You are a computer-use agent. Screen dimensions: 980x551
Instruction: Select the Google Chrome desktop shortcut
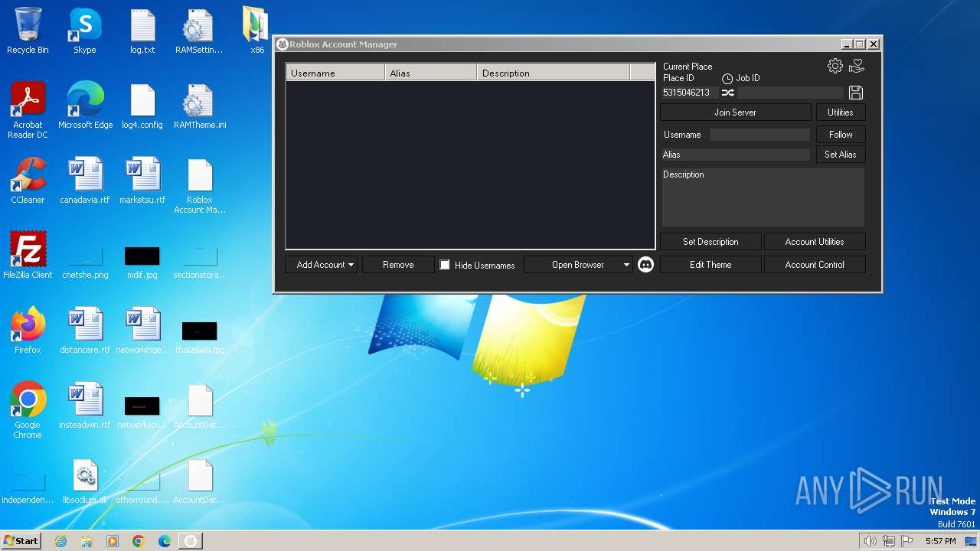28,410
